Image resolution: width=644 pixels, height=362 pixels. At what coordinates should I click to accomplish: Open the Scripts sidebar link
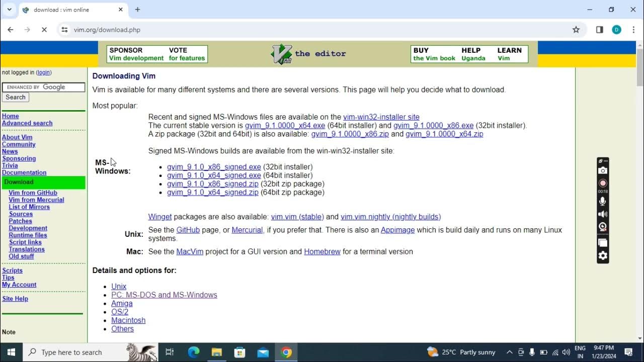12,270
